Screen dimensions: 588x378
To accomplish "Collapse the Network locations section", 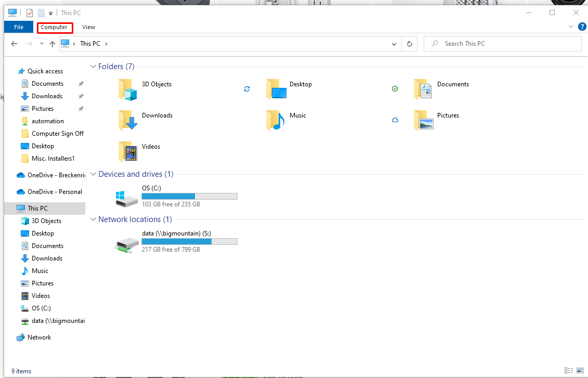I will 93,219.
